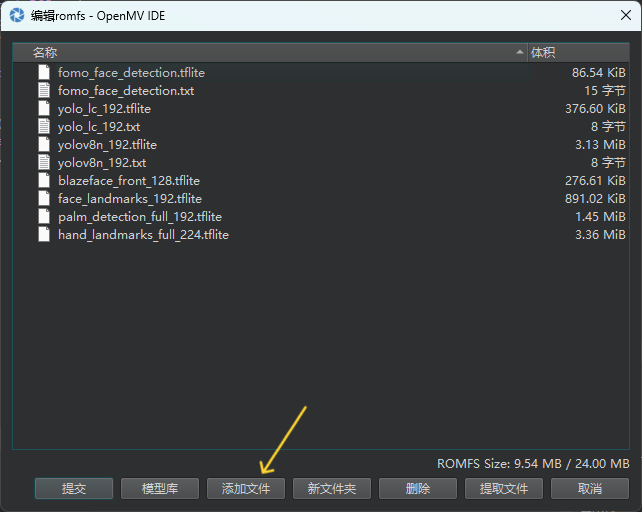Click the file icon next to face_landmarks_192.tflite
The image size is (642, 512).
[43, 199]
